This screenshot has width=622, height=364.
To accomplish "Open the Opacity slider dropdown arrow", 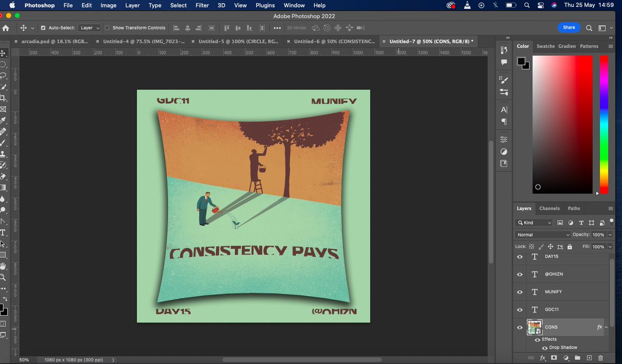I will 610,235.
